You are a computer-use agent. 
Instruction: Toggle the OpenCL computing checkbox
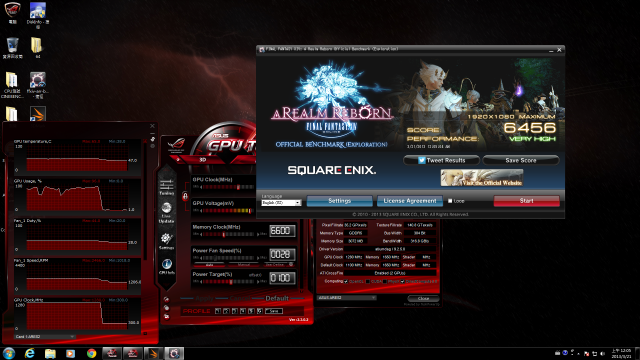346,281
